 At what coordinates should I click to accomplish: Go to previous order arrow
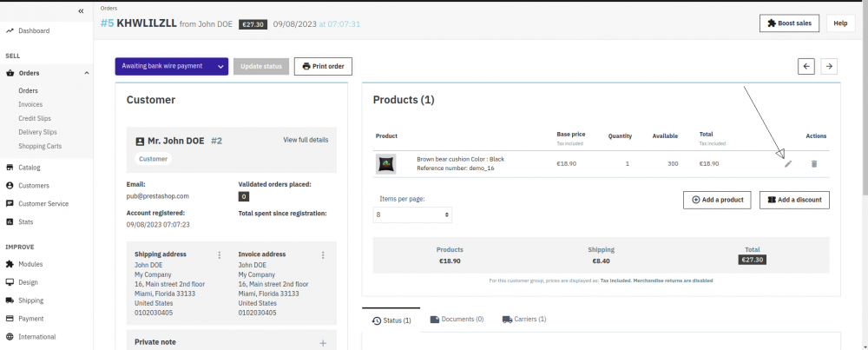coord(806,66)
